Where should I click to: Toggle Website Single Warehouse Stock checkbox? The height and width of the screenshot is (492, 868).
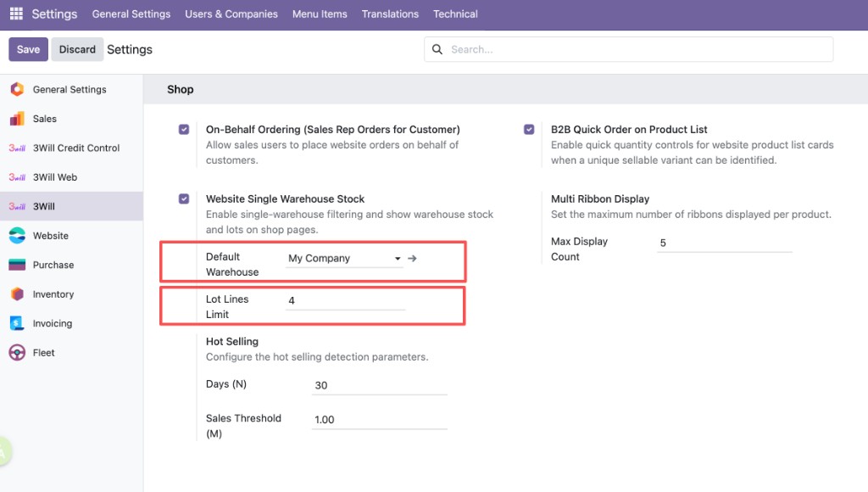coord(184,198)
